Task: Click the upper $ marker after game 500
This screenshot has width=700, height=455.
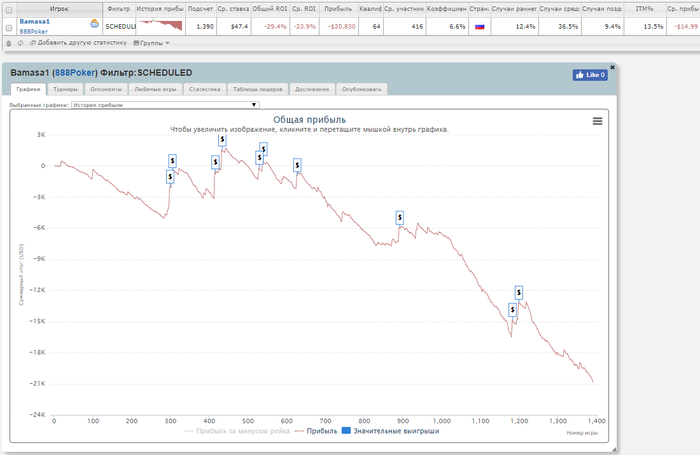Action: (x=263, y=149)
